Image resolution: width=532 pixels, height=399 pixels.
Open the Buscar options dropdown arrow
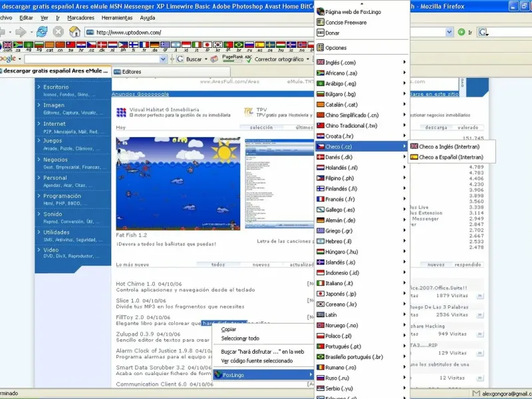coord(206,59)
